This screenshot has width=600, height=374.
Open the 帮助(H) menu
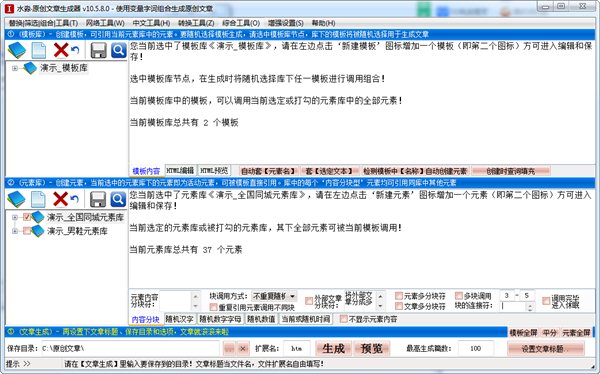pos(323,23)
